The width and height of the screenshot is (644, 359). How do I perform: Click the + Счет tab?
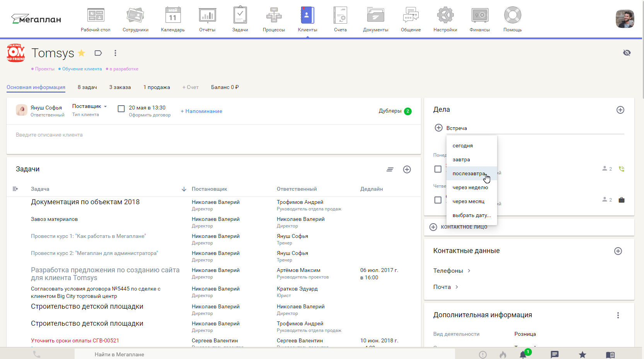pos(191,87)
